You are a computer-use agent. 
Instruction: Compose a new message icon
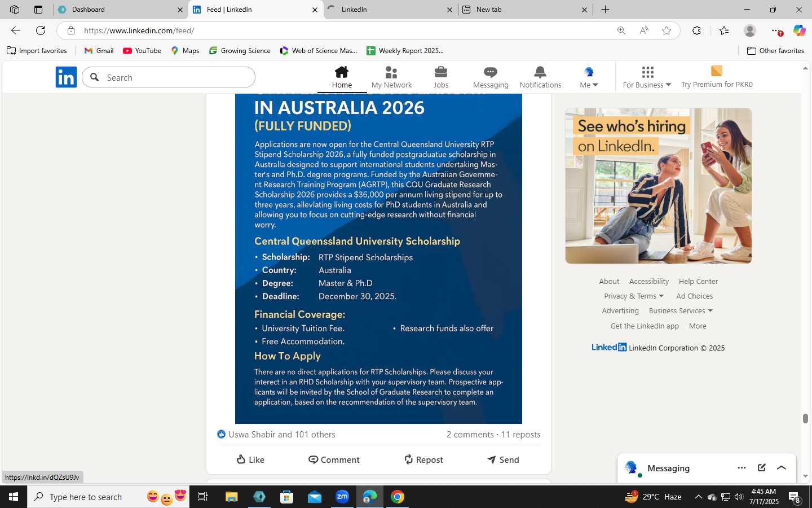(761, 468)
